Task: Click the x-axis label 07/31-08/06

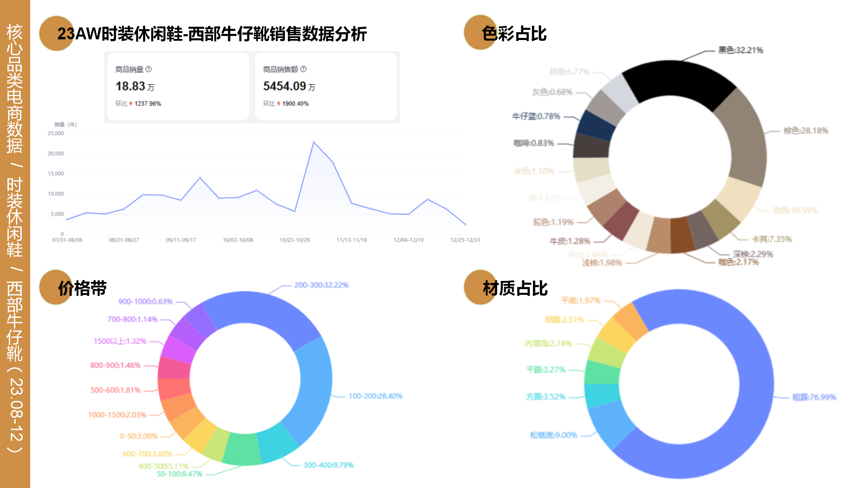Action: point(67,240)
